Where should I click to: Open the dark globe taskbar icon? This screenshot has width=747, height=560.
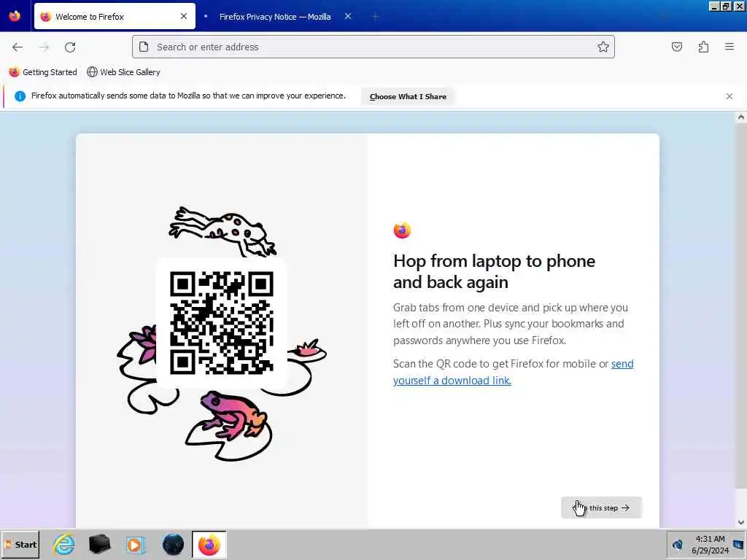[x=173, y=544]
